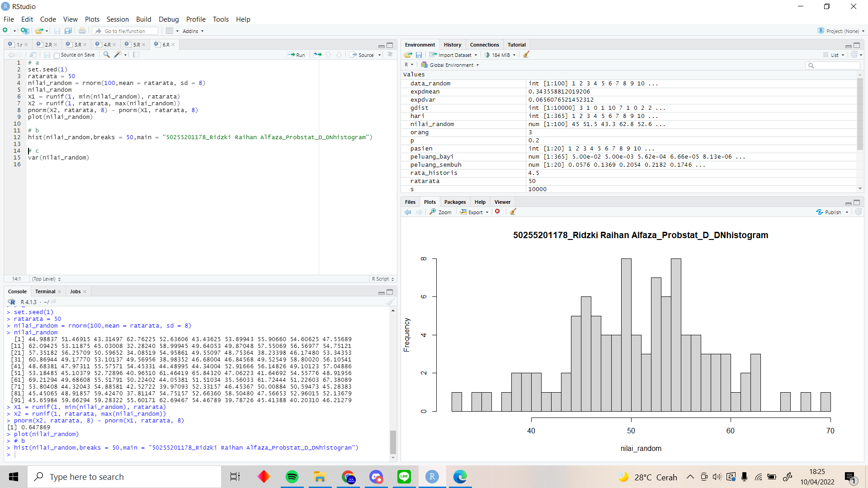Viewport: 868px width, 488px height.
Task: Open the Export plot dropdown
Action: point(475,212)
